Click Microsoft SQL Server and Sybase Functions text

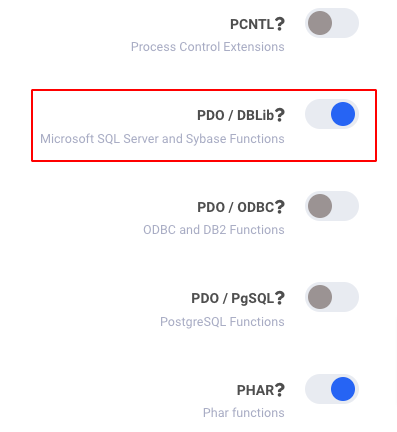pos(162,139)
